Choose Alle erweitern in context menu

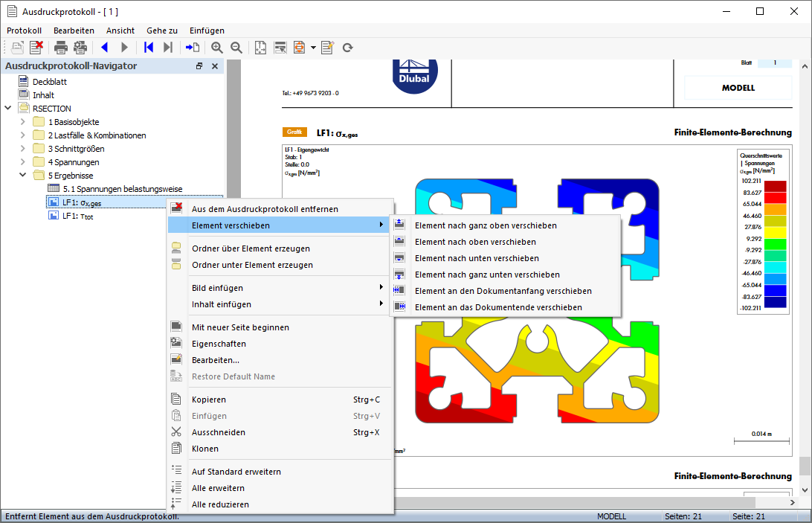[280, 488]
